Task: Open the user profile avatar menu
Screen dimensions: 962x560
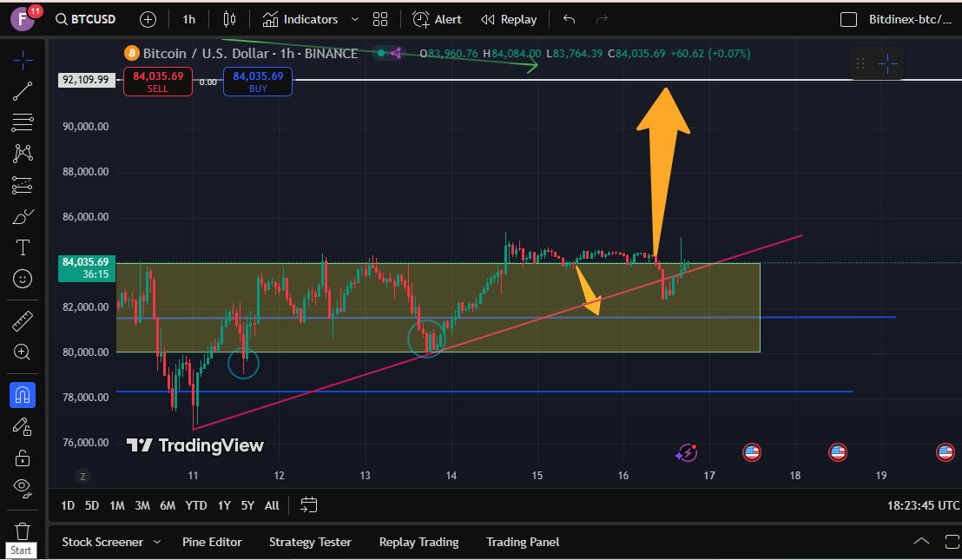Action: click(x=23, y=19)
